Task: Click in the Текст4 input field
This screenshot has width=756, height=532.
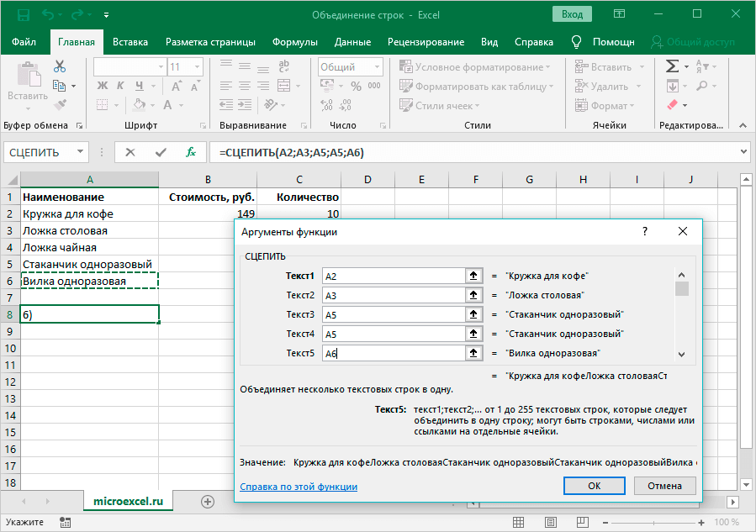Action: [x=394, y=334]
